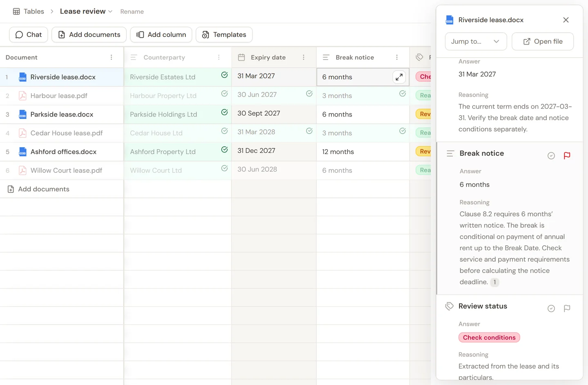
Task: Select the Willow Court lease.pdf document
Action: 66,170
